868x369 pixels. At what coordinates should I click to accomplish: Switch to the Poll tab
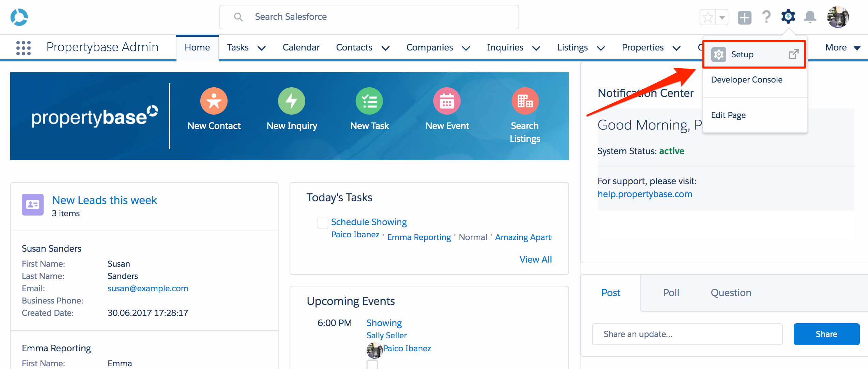coord(671,293)
